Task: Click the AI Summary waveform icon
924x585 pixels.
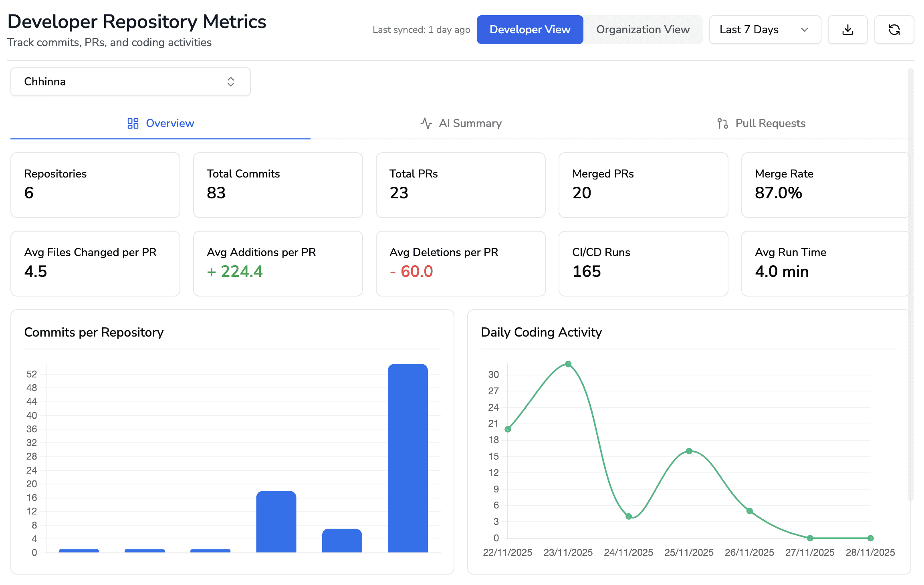Action: tap(426, 123)
